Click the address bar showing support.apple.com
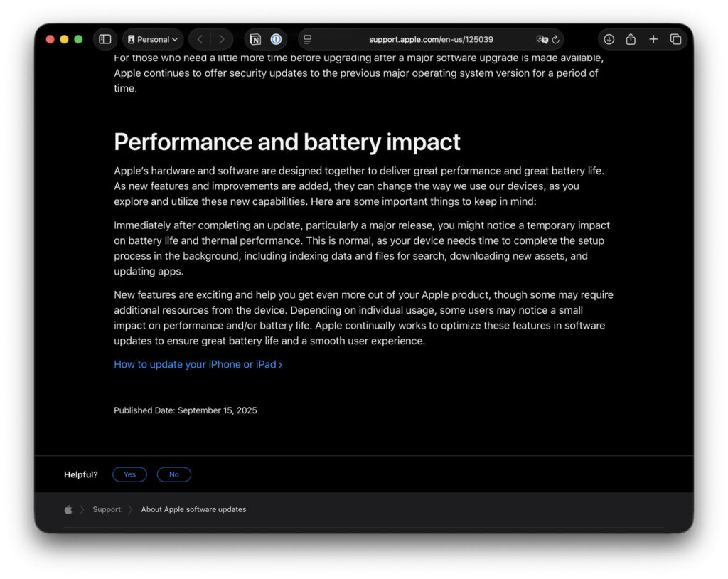The width and height of the screenshot is (728, 579). click(431, 39)
